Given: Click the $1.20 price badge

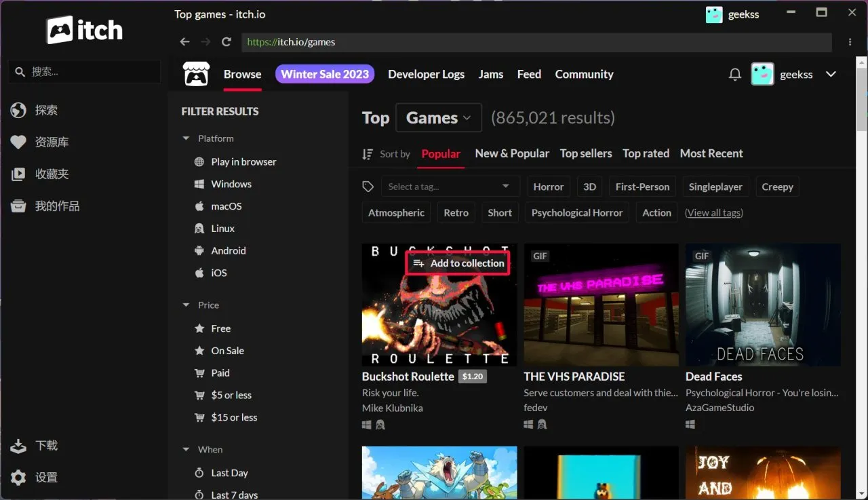Looking at the screenshot, I should [x=473, y=377].
